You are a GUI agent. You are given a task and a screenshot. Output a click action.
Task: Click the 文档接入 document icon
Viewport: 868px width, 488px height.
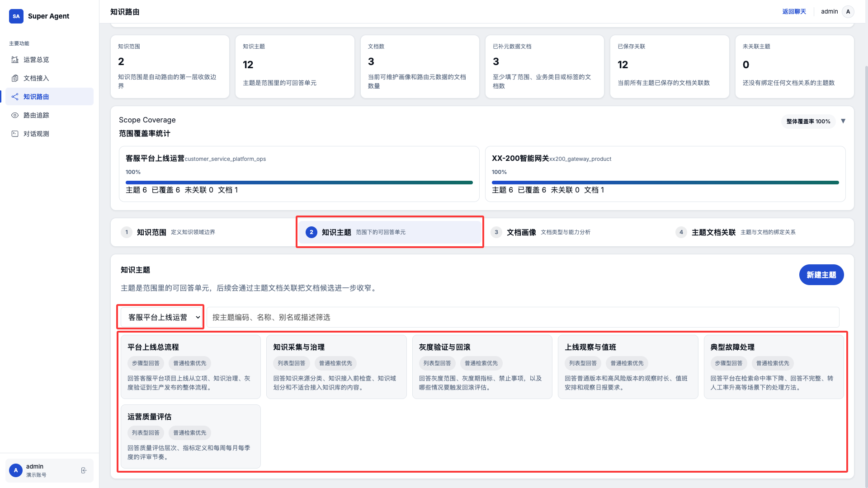(15, 78)
